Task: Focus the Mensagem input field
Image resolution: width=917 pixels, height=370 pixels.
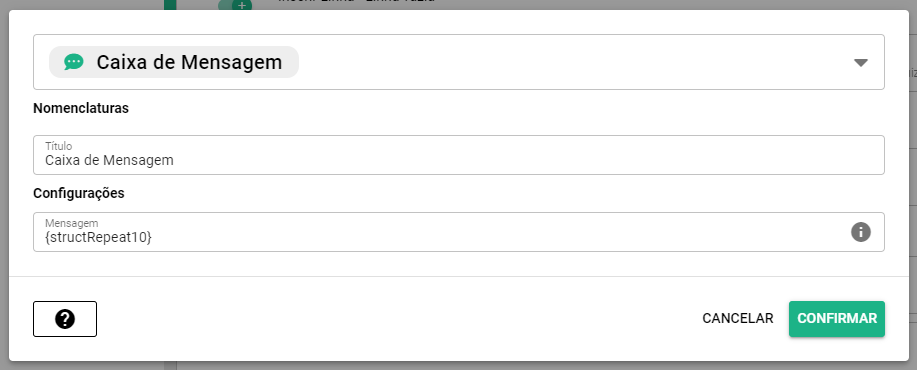Action: [458, 232]
